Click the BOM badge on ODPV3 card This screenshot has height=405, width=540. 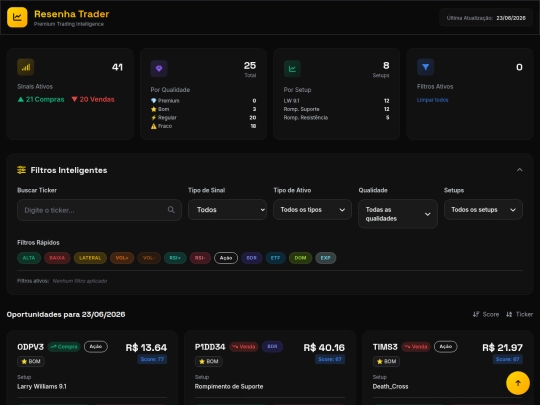[31, 362]
